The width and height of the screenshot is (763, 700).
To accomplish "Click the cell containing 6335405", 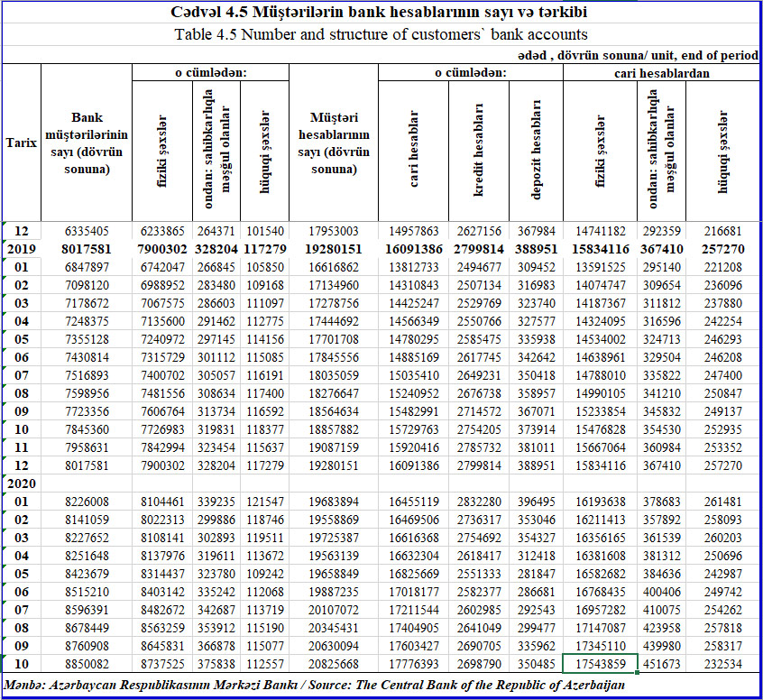I will point(87,231).
